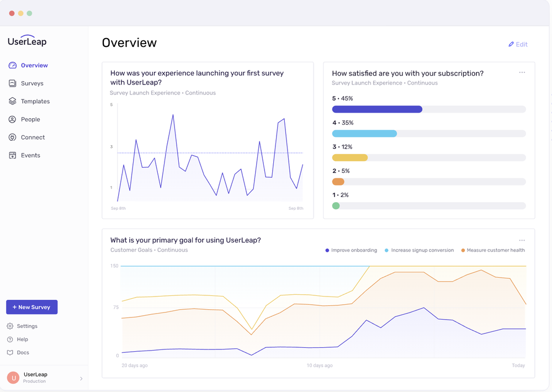
Task: Click the green bar for rating 1
Action: [x=336, y=206]
